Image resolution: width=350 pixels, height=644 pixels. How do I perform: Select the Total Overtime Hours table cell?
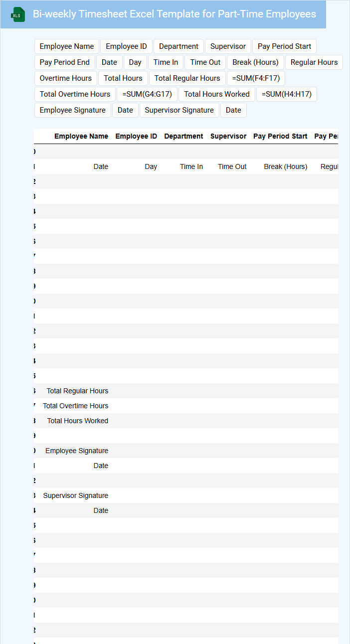click(75, 406)
